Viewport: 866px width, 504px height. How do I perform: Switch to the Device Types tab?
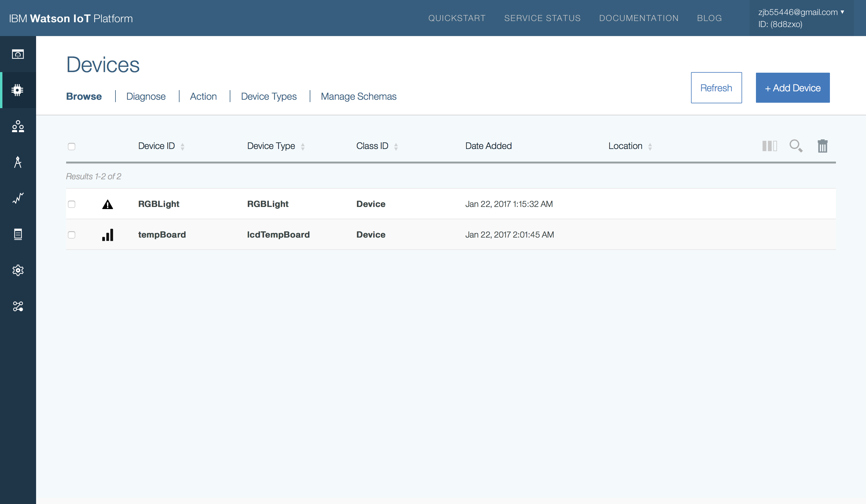click(269, 96)
